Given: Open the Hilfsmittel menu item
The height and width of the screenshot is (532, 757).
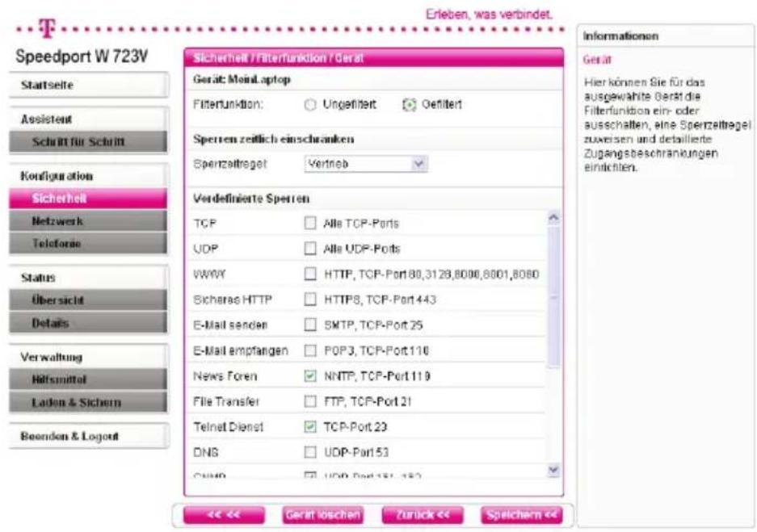Looking at the screenshot, I should 89,379.
